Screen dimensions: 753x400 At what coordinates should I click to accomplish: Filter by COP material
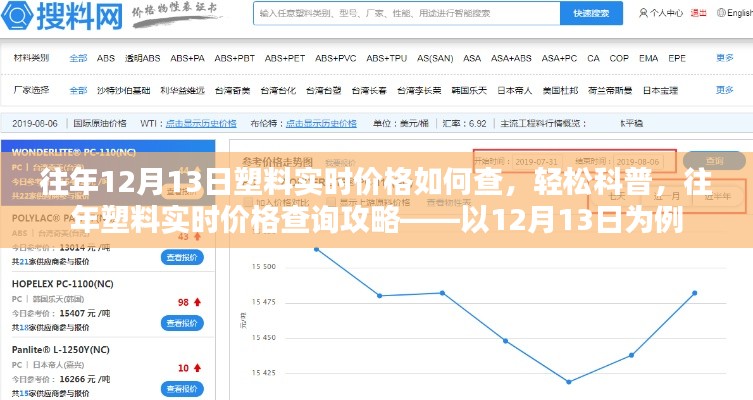tap(619, 58)
